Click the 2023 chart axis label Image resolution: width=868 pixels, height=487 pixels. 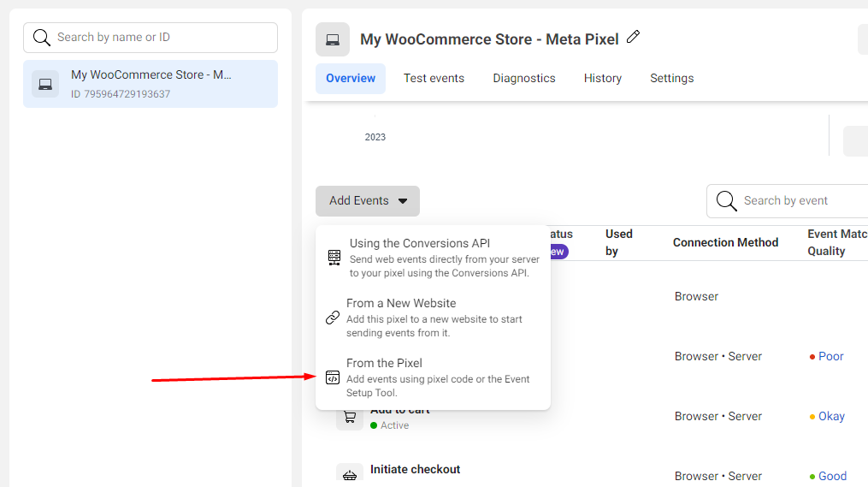375,137
